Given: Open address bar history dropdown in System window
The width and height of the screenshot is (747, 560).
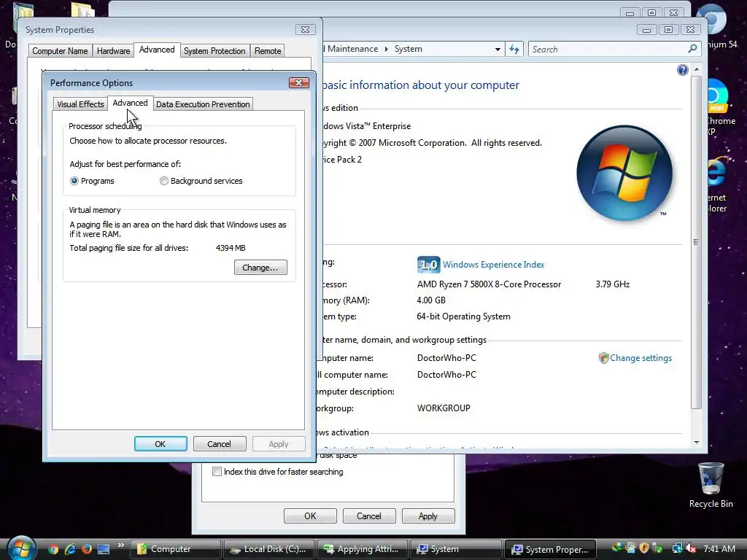Looking at the screenshot, I should pos(498,49).
